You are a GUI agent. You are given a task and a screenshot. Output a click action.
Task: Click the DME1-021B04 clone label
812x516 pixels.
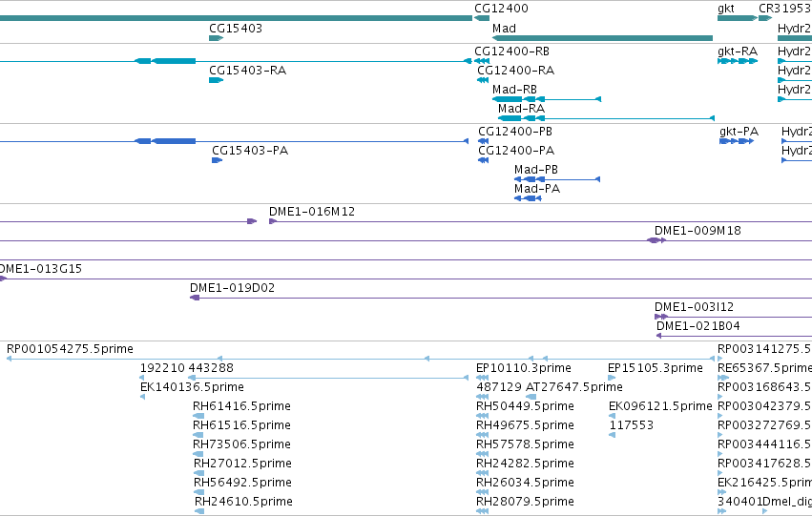click(x=698, y=326)
